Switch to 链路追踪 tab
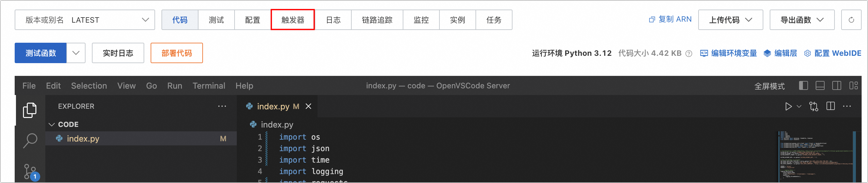Viewport: 868px width, 183px height. [377, 20]
